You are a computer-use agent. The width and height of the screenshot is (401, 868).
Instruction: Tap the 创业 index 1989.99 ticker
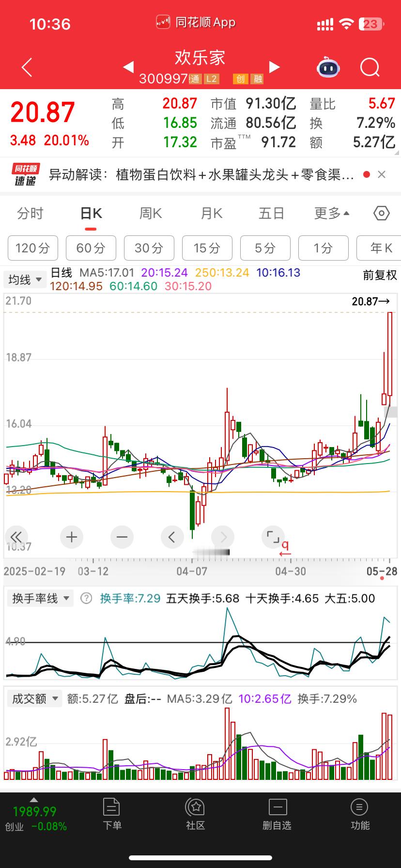pyautogui.click(x=35, y=819)
